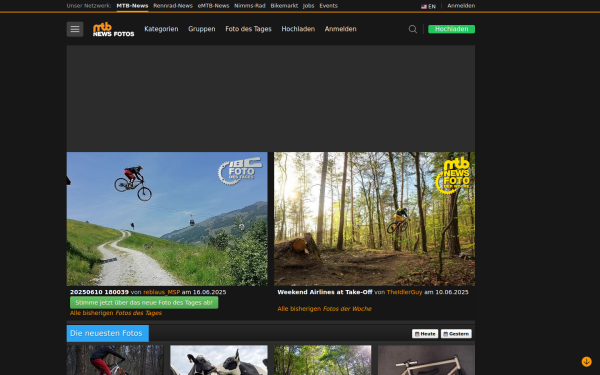
Task: Switch language via the EN flag
Action: pos(428,6)
